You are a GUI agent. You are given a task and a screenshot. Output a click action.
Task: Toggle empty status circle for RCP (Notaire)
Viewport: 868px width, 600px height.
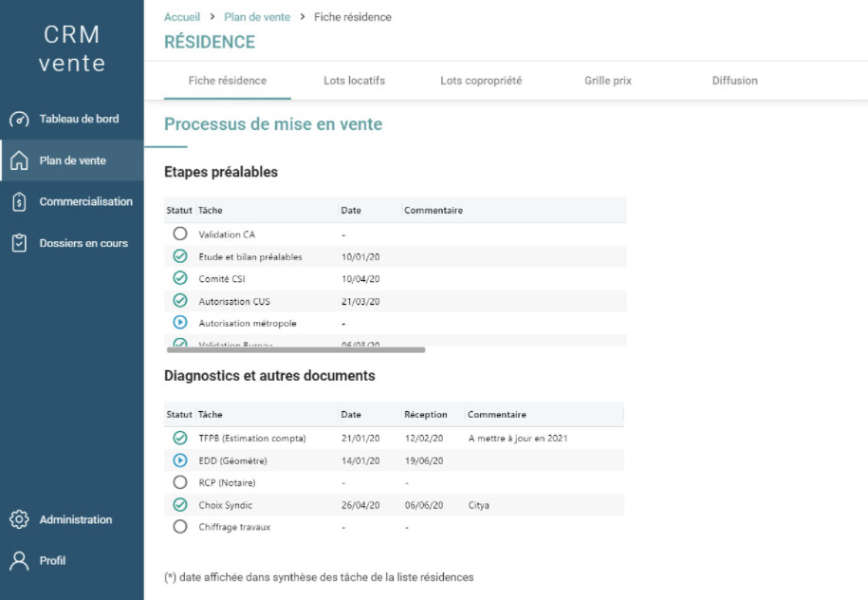tap(180, 482)
